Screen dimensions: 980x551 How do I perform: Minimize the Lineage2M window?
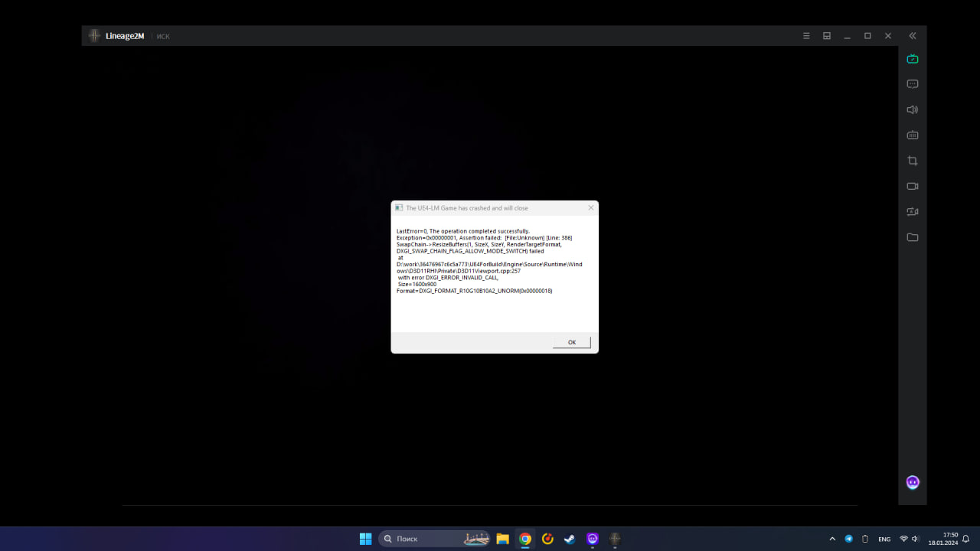click(x=847, y=36)
